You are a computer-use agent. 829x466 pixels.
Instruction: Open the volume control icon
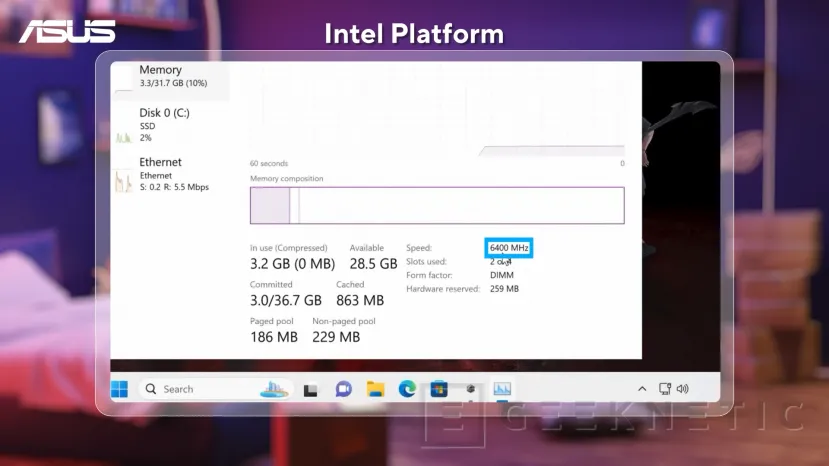683,389
